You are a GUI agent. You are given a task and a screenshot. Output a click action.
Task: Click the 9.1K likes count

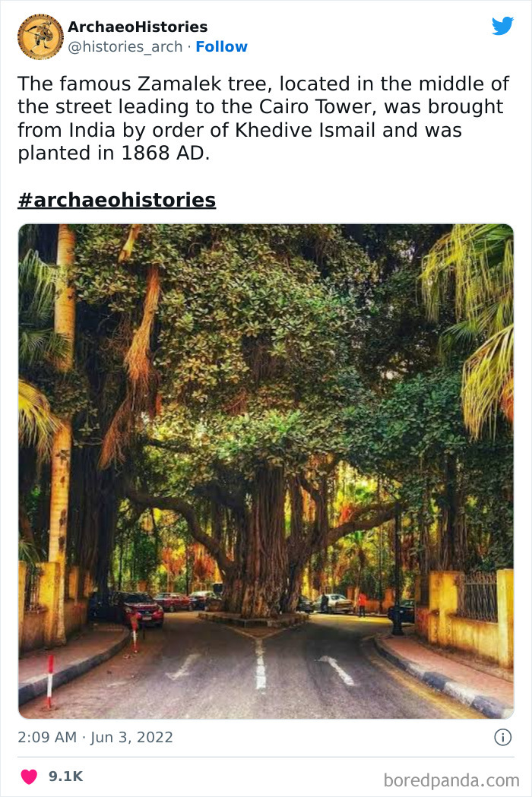pos(65,776)
